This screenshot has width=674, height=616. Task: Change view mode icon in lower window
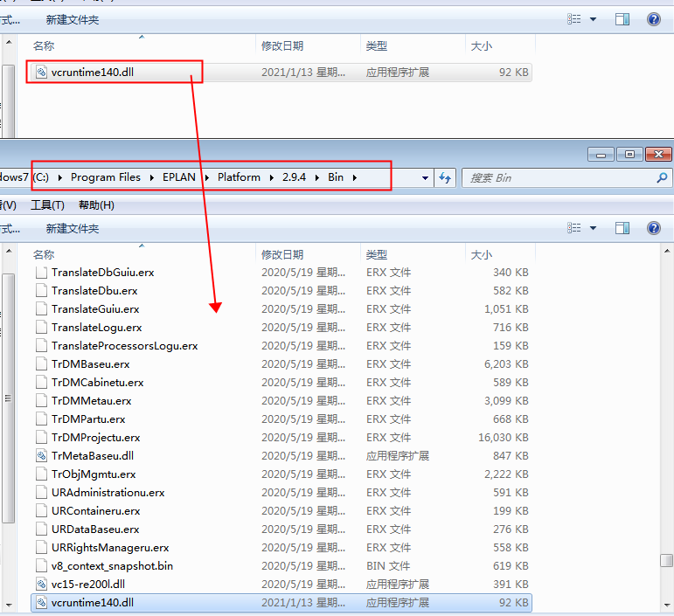click(x=574, y=228)
